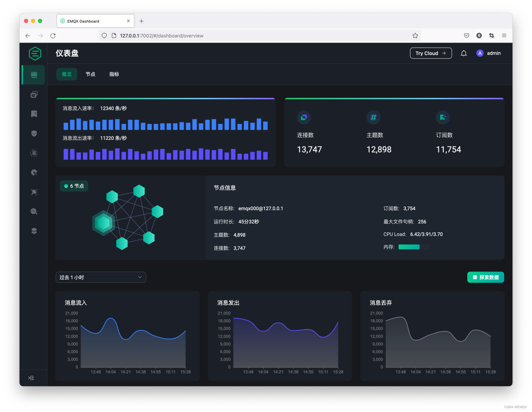The image size is (532, 412).
Task: Open the subscriptions bookmark icon
Action: pyautogui.click(x=34, y=114)
